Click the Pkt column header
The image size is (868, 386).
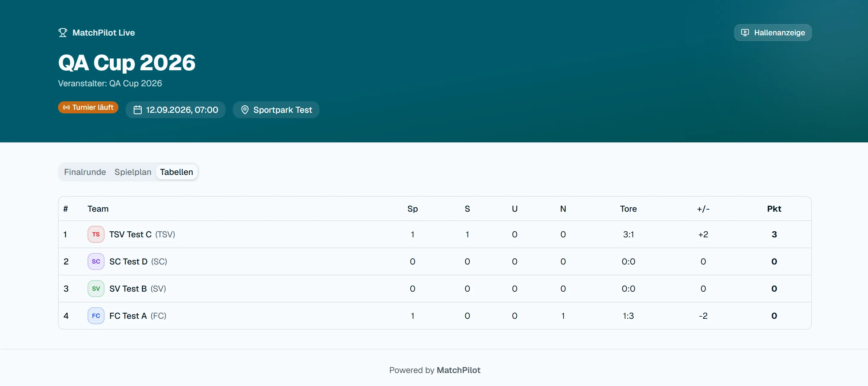tap(774, 209)
